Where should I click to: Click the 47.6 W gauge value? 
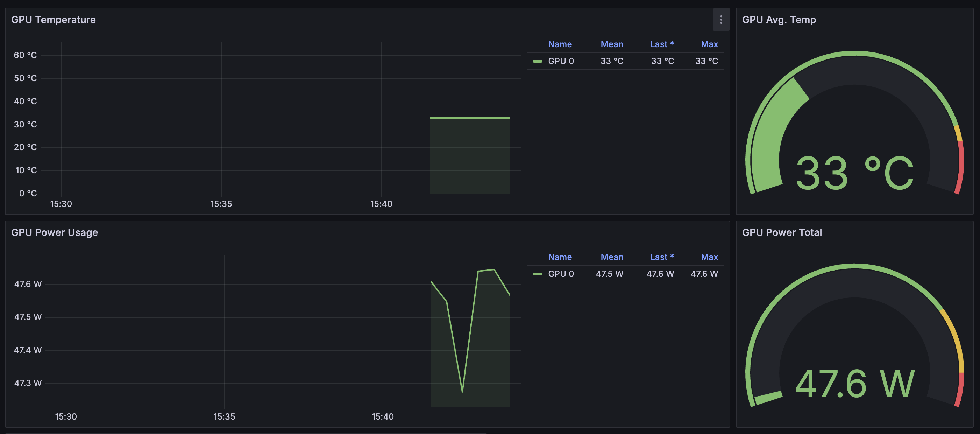click(854, 385)
